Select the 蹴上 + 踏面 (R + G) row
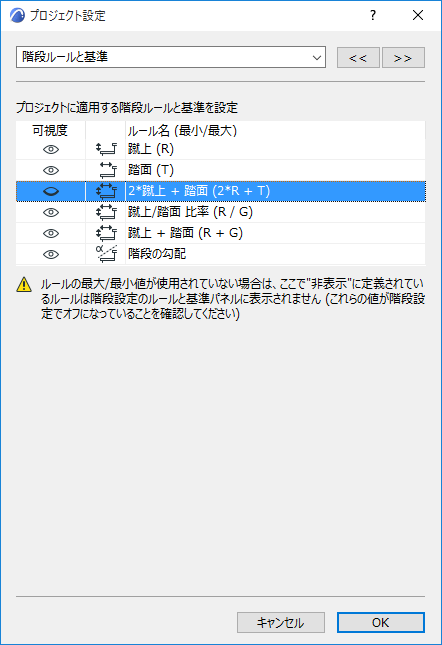 coord(221,233)
